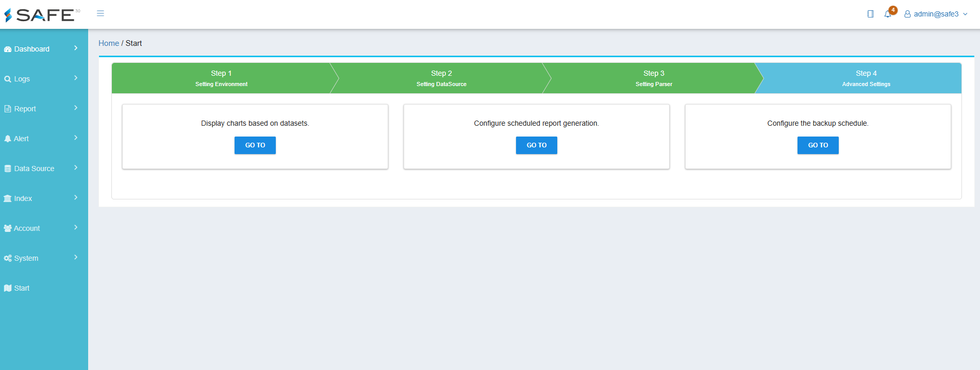Expand the Data Source menu chevron

pyautogui.click(x=76, y=167)
